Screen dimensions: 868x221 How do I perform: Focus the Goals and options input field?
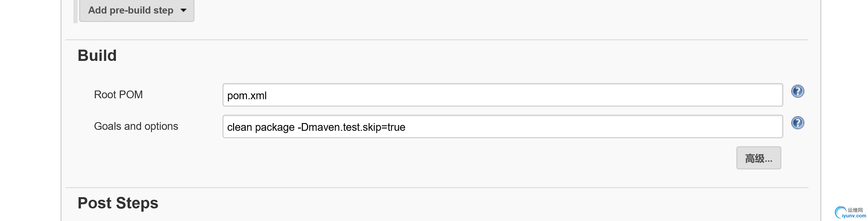pyautogui.click(x=573, y=127)
